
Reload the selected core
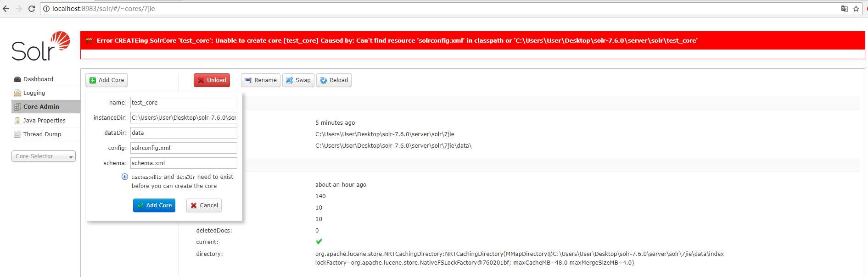pyautogui.click(x=334, y=80)
